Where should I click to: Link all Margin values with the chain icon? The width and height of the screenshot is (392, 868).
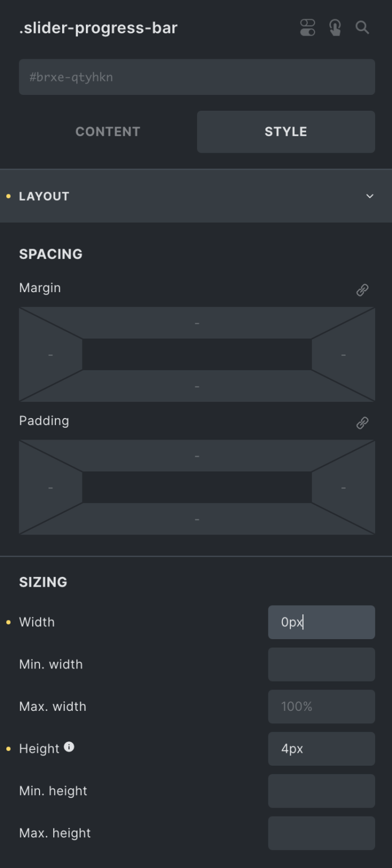click(x=362, y=289)
